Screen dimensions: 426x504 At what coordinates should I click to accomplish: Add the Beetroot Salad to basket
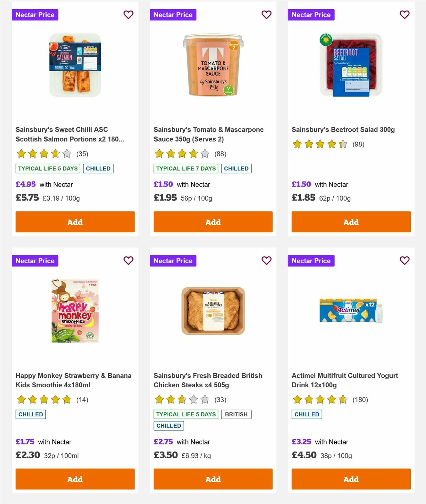tap(350, 222)
